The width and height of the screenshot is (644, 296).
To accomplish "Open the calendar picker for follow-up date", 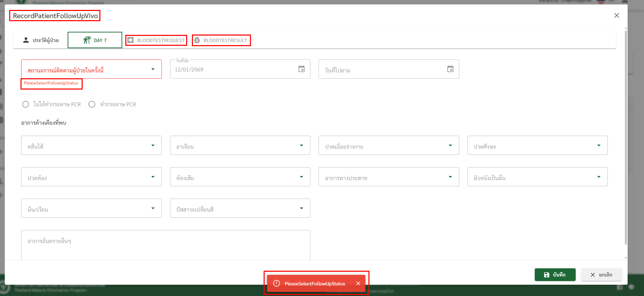I will (x=450, y=69).
